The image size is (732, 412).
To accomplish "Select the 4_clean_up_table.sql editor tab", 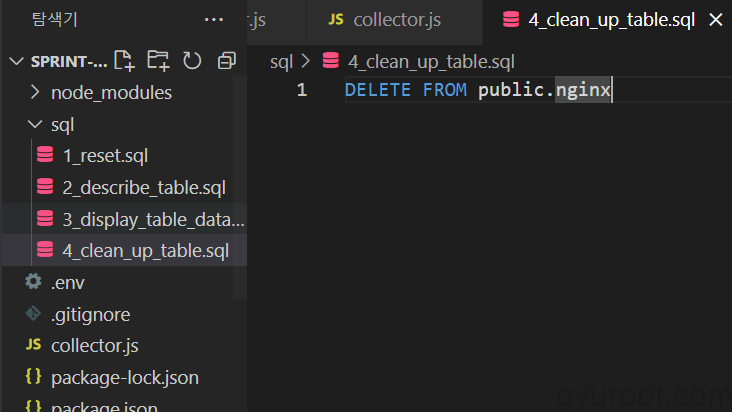I will point(612,20).
